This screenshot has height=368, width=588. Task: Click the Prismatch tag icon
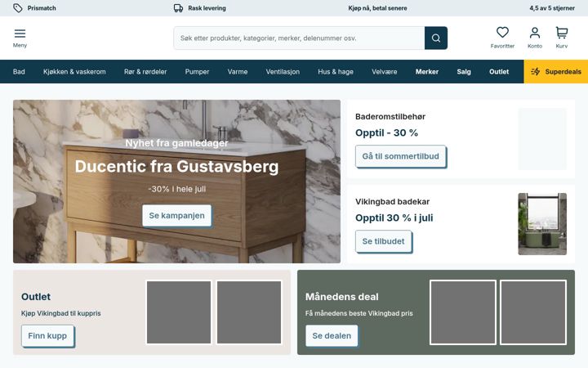[x=18, y=8]
